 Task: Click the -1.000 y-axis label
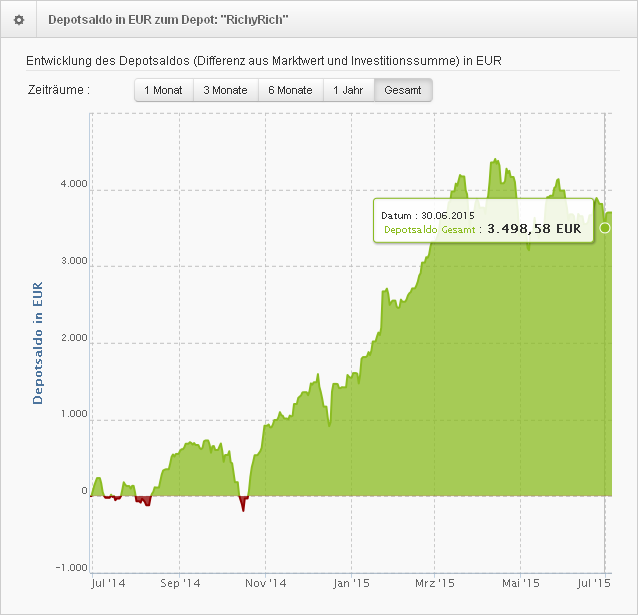pos(70,568)
